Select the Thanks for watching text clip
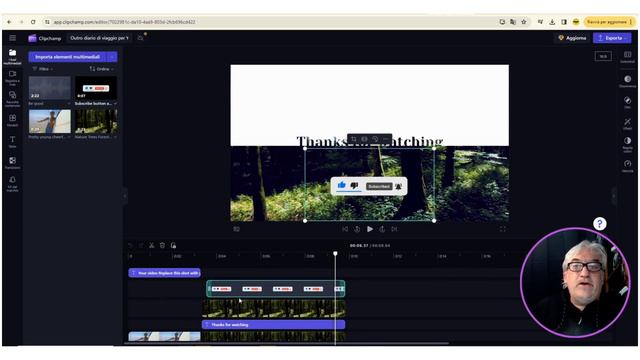The image size is (640, 360). (273, 324)
